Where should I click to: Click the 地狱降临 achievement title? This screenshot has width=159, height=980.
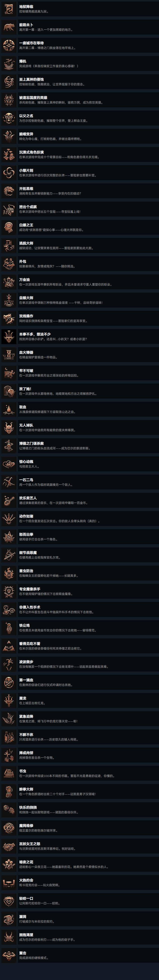pos(26,7)
